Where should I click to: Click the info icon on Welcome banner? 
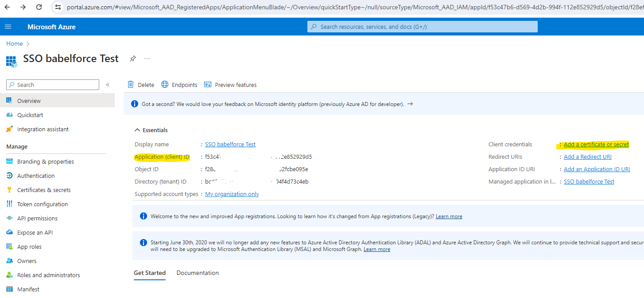pos(144,216)
